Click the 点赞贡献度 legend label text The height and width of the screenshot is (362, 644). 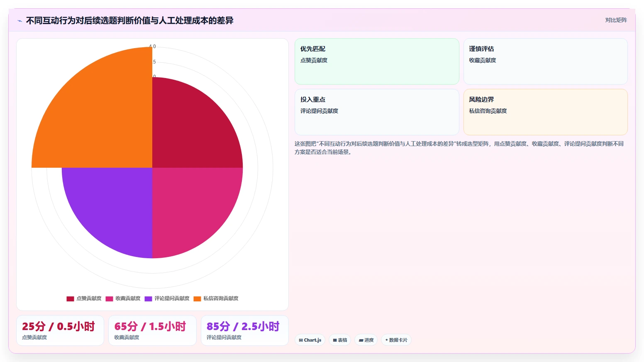pos(89,298)
